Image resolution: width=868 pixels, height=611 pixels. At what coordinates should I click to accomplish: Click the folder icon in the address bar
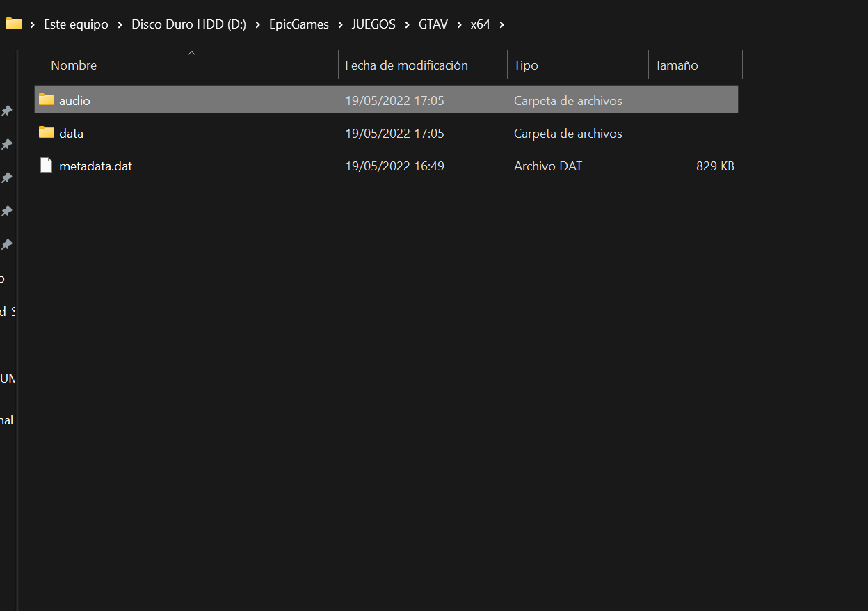(x=14, y=24)
